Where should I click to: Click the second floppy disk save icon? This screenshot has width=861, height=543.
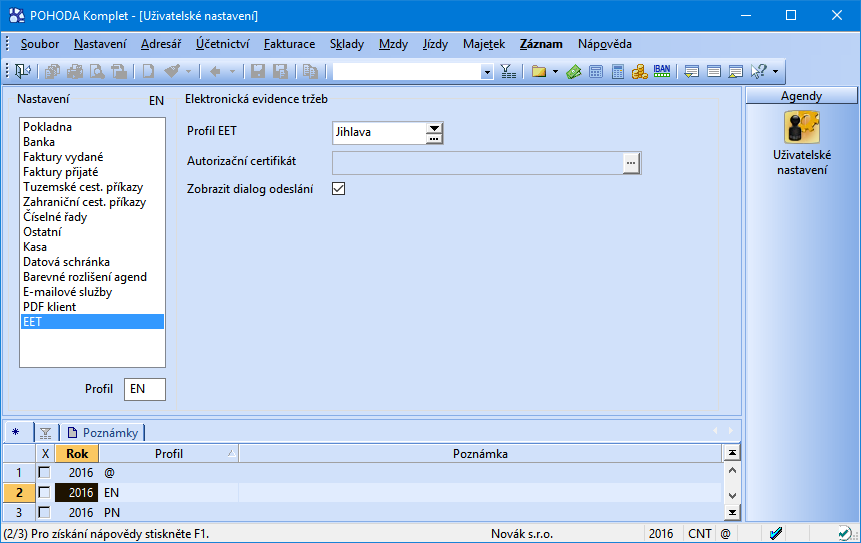(x=280, y=71)
